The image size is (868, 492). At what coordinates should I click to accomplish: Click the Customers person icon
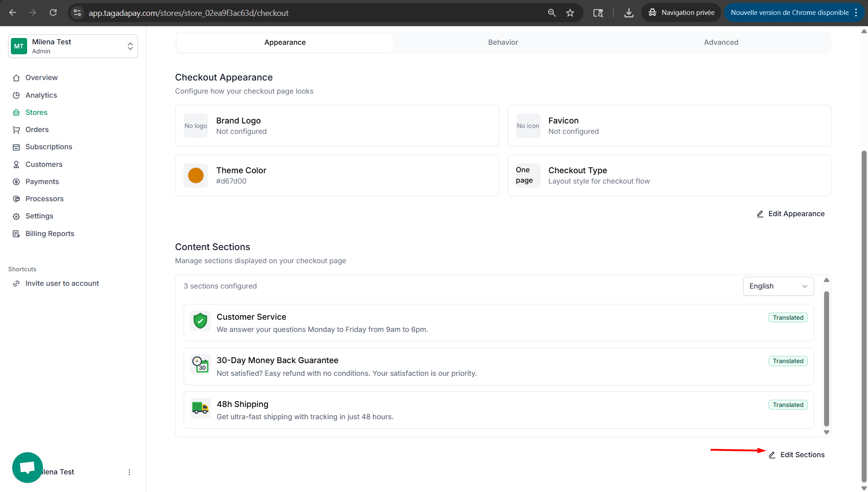[16, 165]
